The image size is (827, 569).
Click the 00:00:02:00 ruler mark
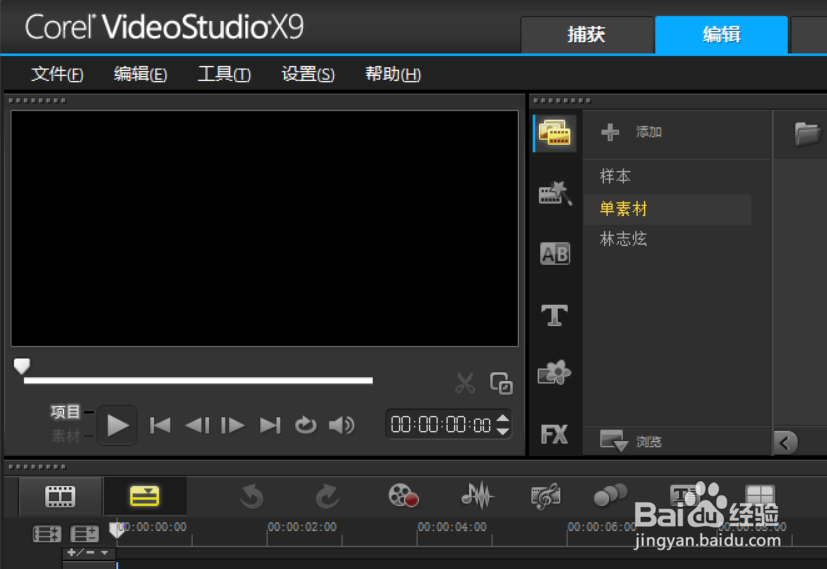pos(302,527)
